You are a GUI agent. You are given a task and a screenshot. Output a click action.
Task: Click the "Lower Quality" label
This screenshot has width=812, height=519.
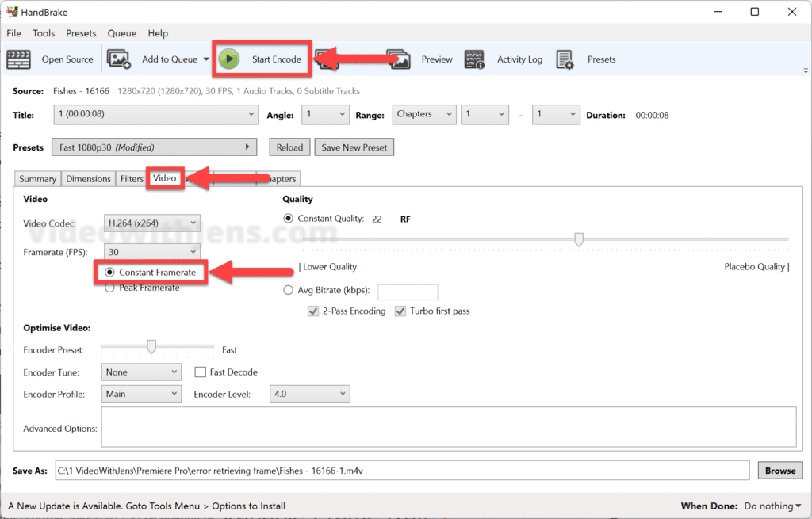coord(330,267)
